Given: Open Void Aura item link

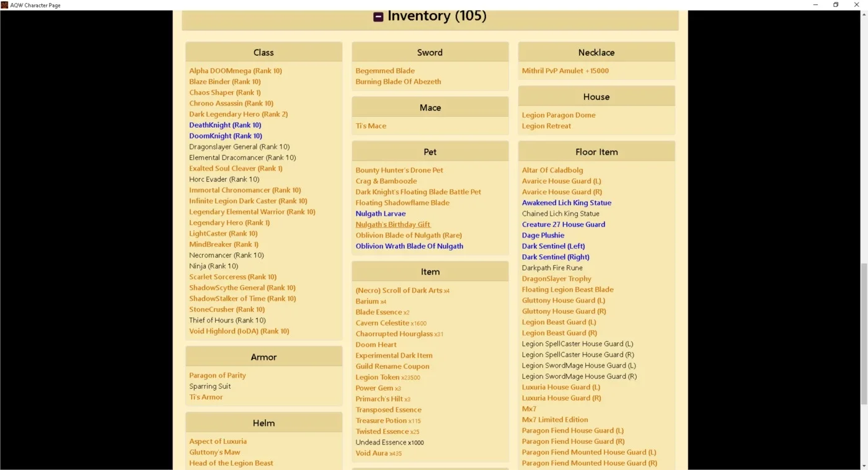Looking at the screenshot, I should [379, 453].
